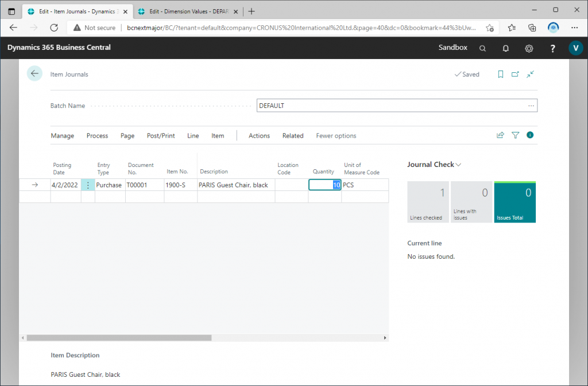This screenshot has height=386, width=588.
Task: Open the notifications bell
Action: pyautogui.click(x=506, y=48)
